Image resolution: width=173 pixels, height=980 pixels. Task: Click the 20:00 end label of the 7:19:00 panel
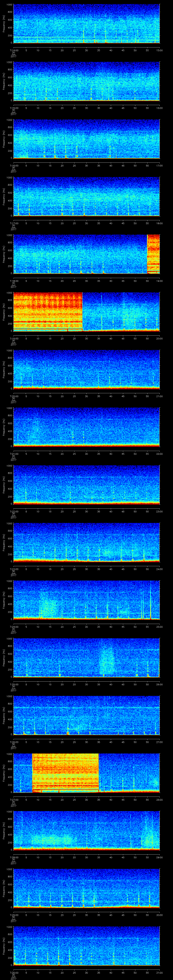159,339
